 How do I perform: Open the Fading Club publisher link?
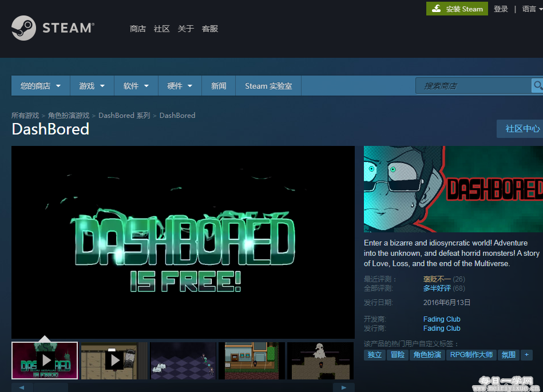(442, 328)
